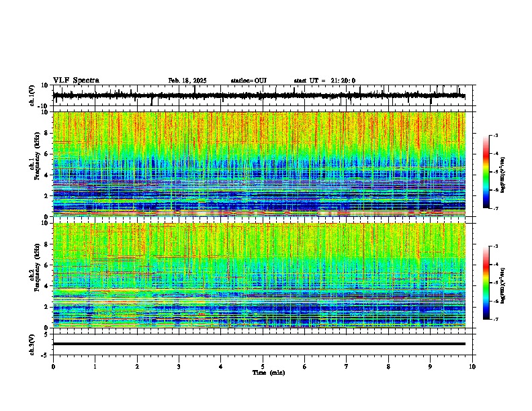Click the '4' kHz tick of ch.2 spectrogram
Image resolution: width=532 pixels, height=411 pixels.
pos(47,286)
